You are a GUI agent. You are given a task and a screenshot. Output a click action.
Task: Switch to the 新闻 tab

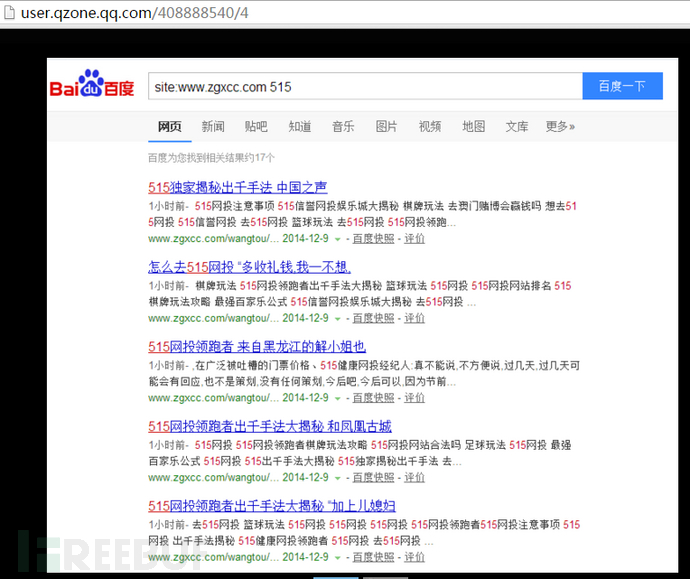click(213, 127)
